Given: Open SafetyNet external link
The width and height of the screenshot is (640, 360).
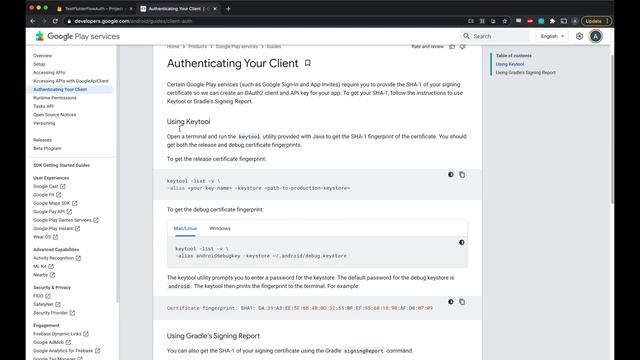Looking at the screenshot, I should (47, 304).
